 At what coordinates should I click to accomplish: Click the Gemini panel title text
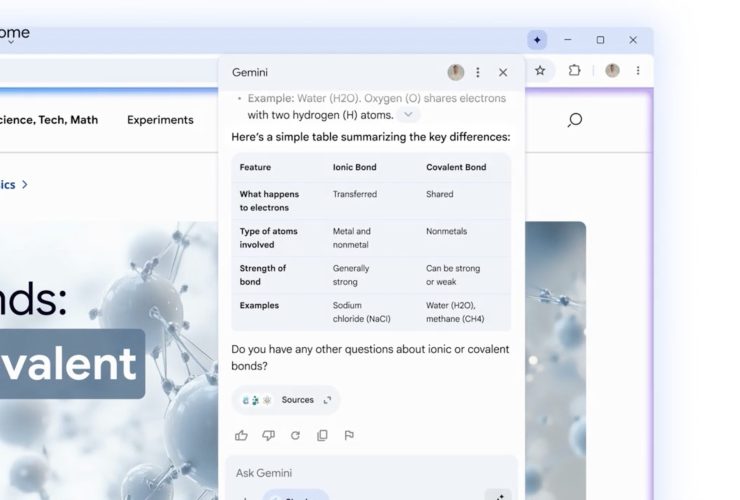click(250, 72)
